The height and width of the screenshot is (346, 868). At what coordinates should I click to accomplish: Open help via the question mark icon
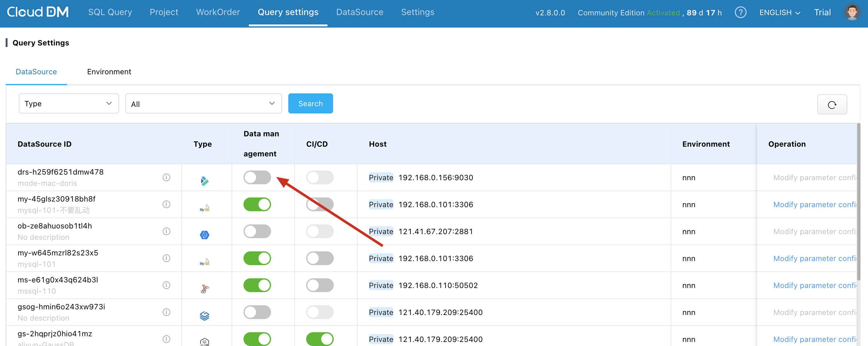[741, 12]
